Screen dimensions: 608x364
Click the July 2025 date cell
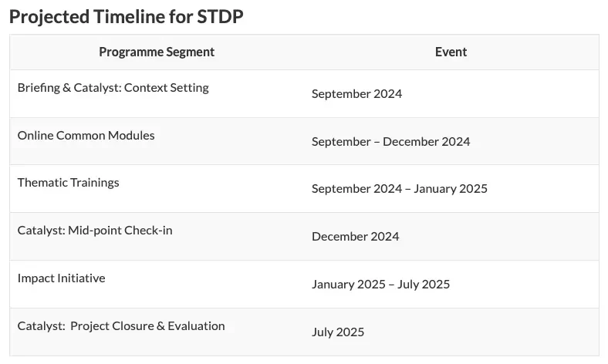(x=338, y=332)
